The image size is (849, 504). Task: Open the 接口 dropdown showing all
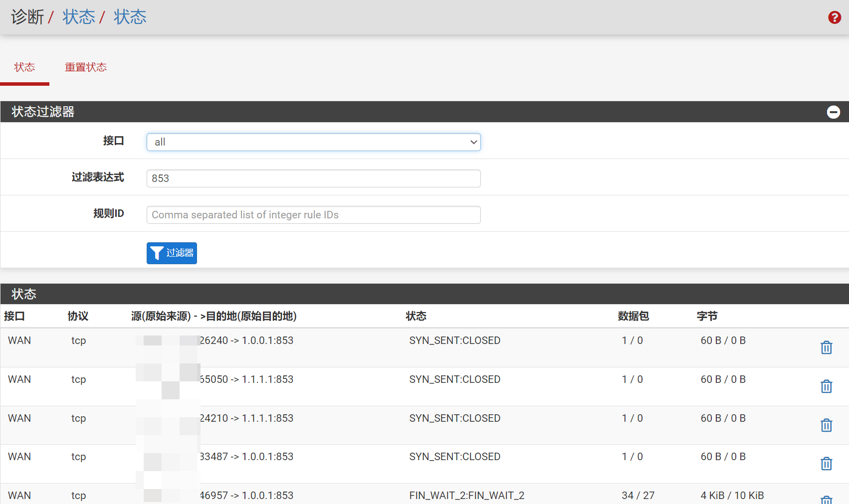(313, 142)
